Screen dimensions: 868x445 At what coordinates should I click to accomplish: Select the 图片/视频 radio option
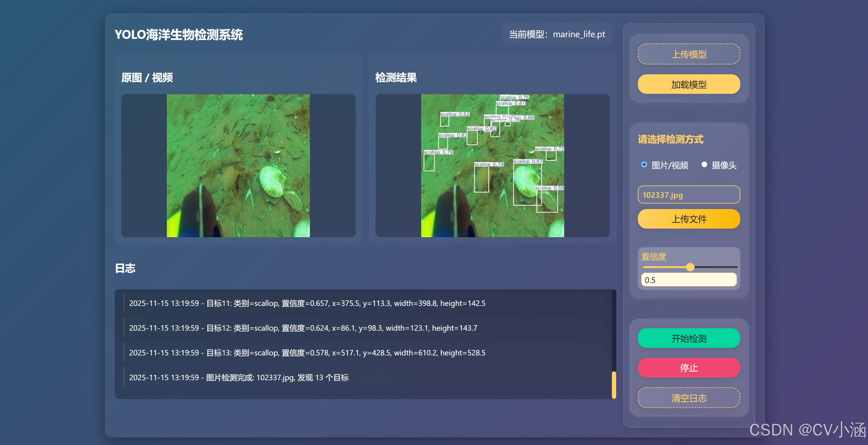click(644, 165)
